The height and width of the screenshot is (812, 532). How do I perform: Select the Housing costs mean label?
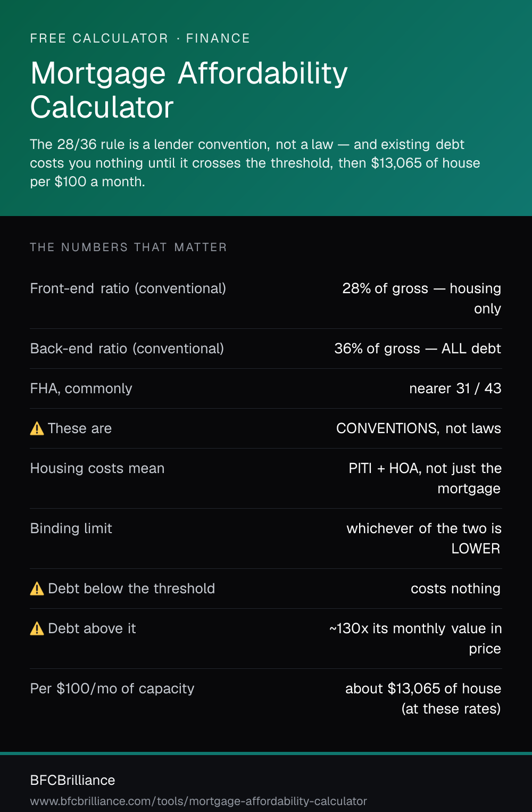[97, 468]
